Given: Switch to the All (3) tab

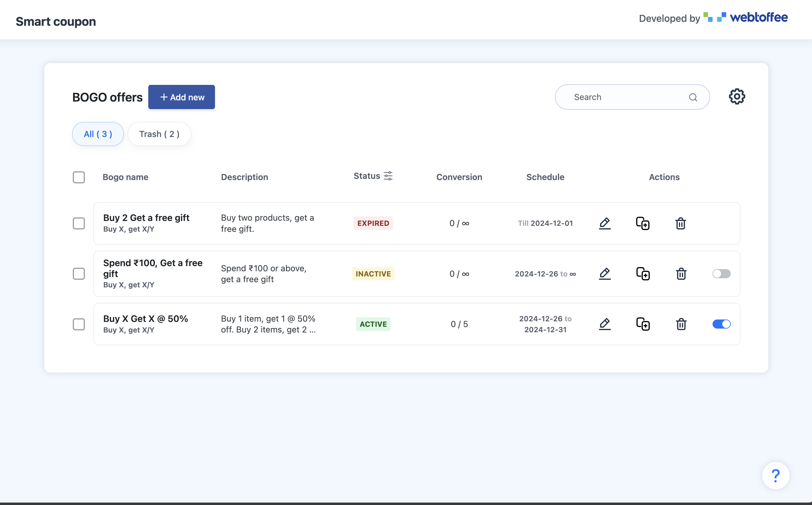Looking at the screenshot, I should 98,134.
